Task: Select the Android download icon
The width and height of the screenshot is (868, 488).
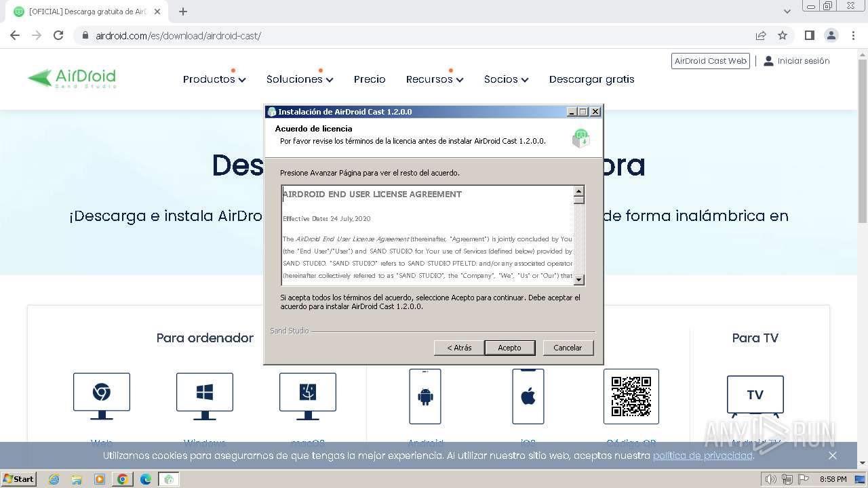Action: (x=425, y=396)
